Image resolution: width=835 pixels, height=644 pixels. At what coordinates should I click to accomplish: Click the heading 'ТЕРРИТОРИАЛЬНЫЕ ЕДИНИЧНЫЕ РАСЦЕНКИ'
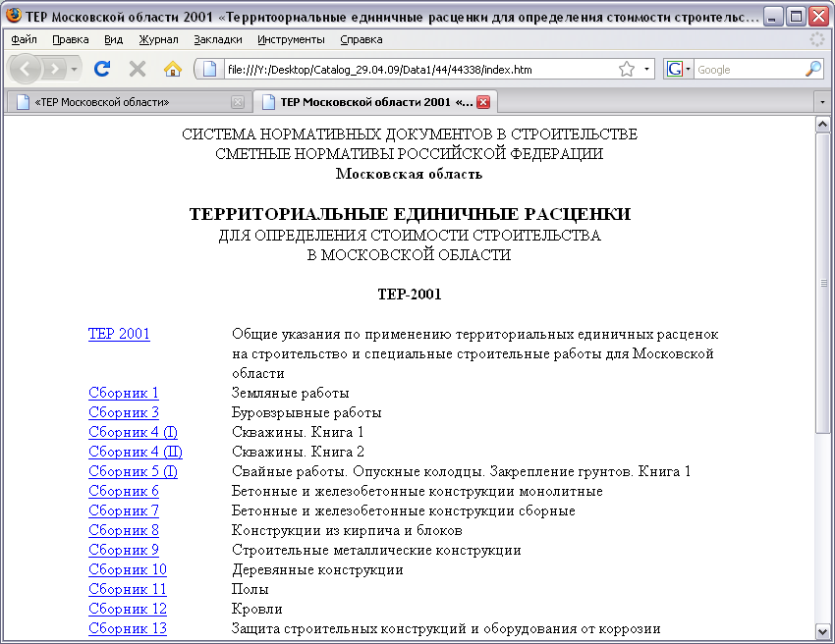[x=410, y=214]
